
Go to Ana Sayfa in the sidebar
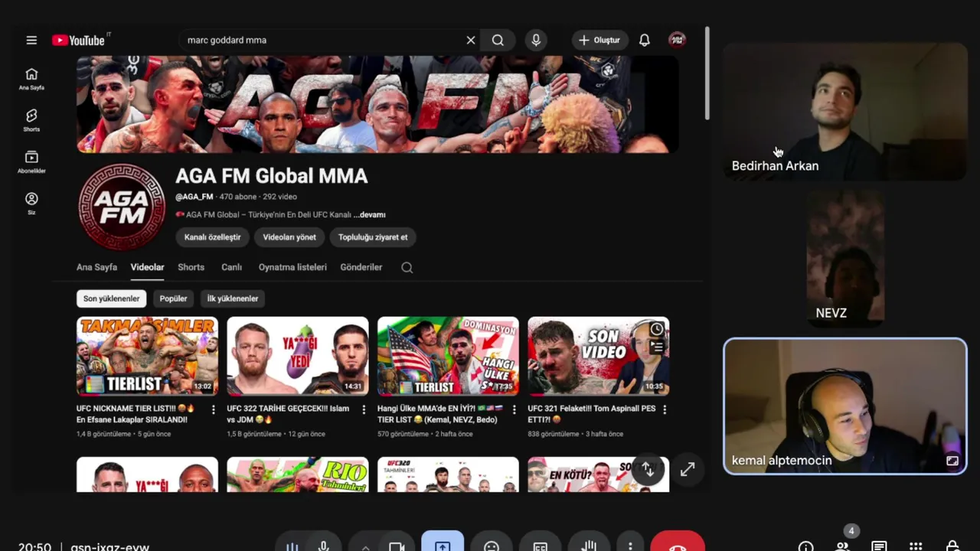point(31,79)
